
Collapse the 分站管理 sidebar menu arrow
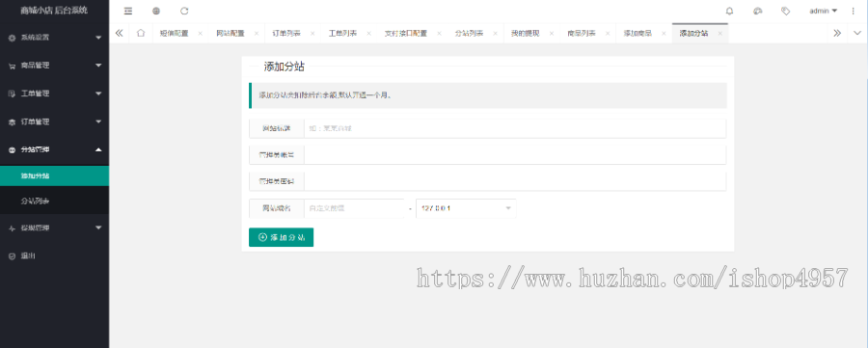pyautogui.click(x=98, y=149)
